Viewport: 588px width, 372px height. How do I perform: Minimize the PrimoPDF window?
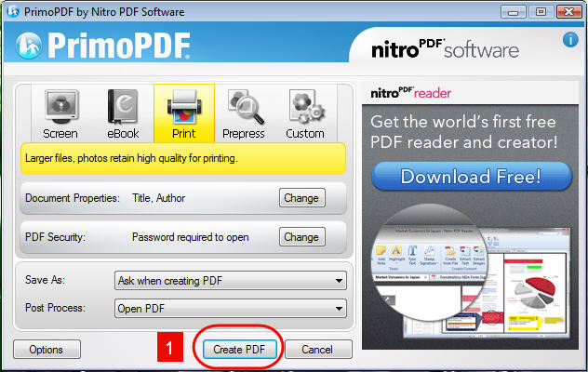point(513,11)
